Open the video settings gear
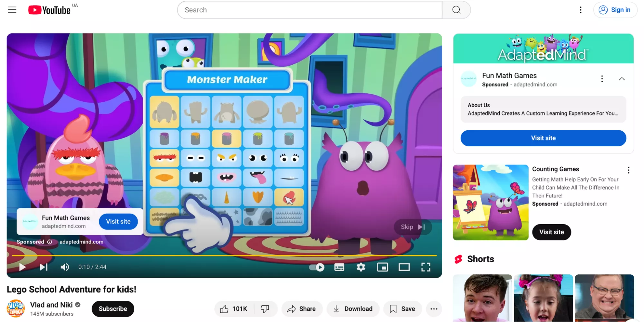 click(x=361, y=267)
